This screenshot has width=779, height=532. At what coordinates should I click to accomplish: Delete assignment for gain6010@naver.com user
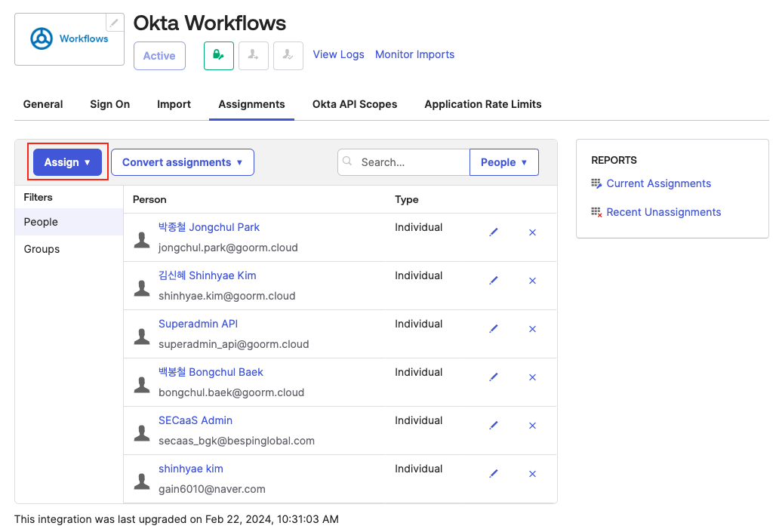pos(532,474)
